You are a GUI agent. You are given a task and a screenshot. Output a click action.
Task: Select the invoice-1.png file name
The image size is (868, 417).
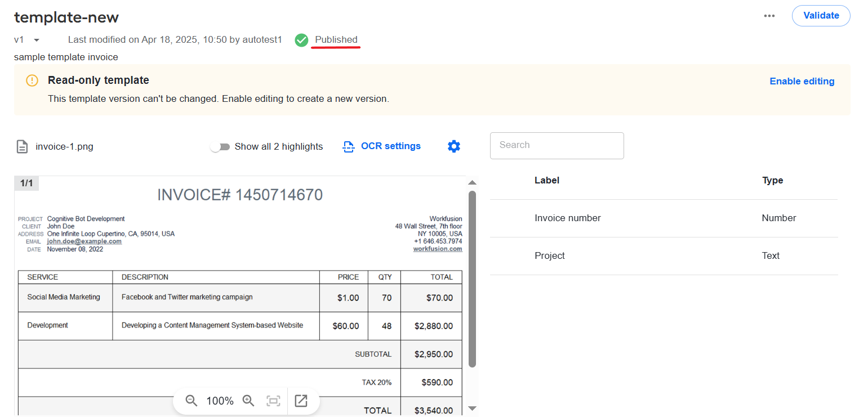(64, 147)
